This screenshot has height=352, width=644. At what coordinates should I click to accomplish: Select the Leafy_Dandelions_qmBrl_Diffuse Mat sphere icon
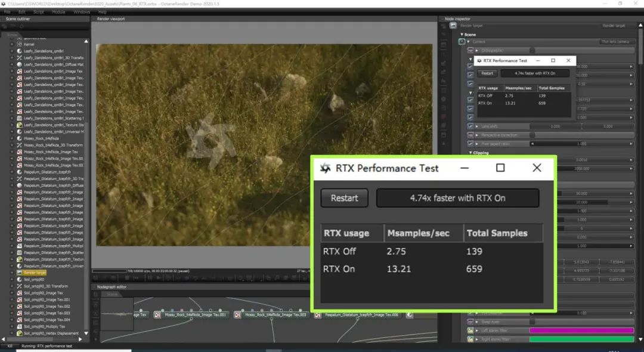tap(19, 64)
